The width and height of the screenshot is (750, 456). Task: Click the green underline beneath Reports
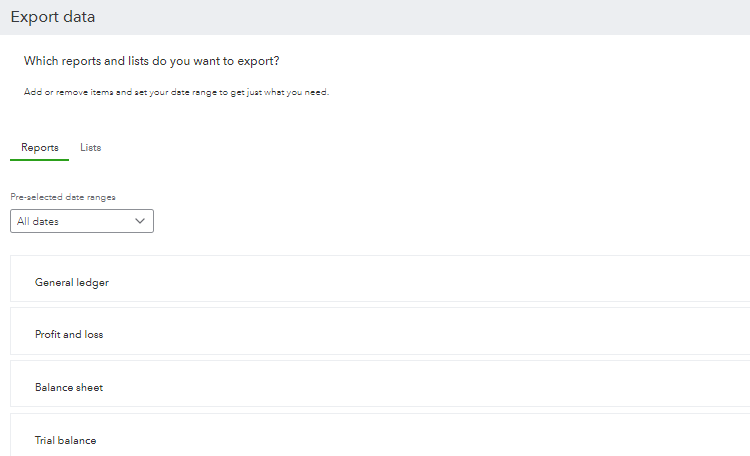click(x=40, y=159)
